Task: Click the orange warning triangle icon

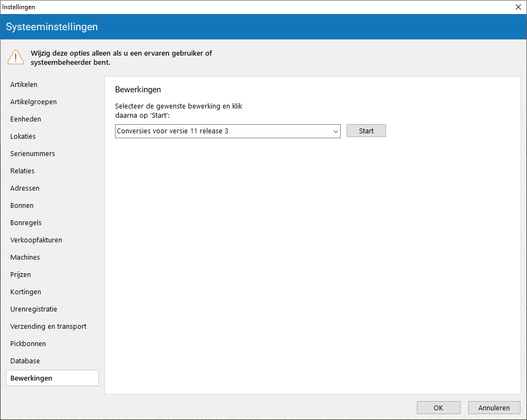Action: click(x=16, y=57)
